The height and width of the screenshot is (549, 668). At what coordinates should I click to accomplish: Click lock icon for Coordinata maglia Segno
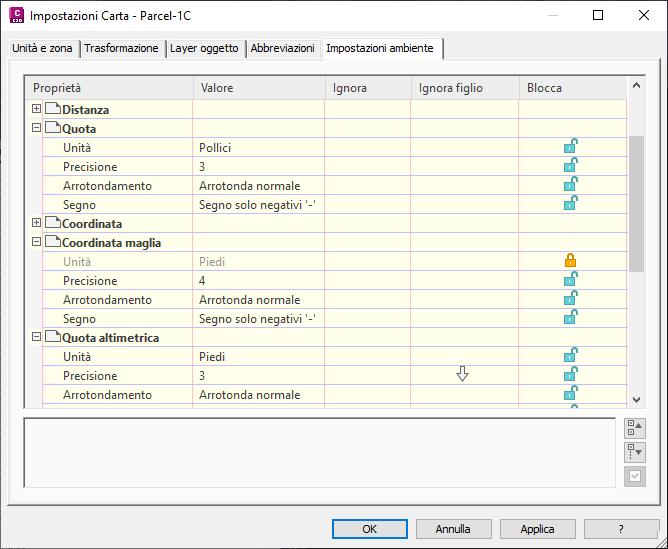(x=571, y=318)
